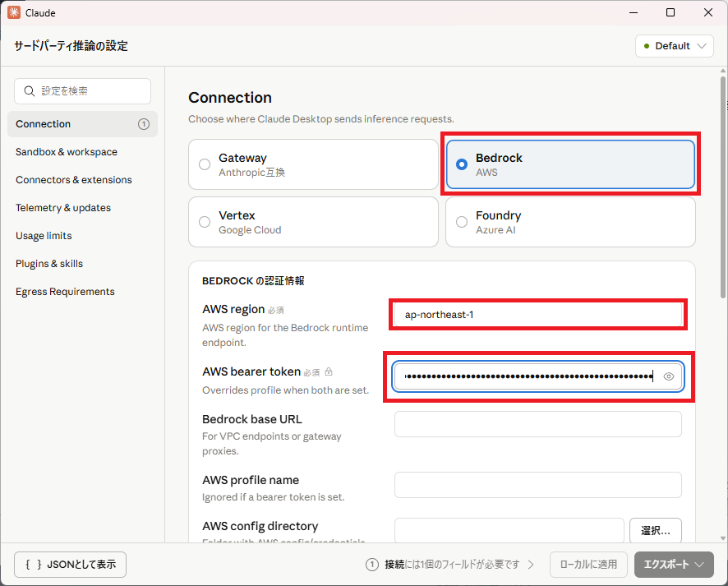This screenshot has width=728, height=586.
Task: Open Telemetry & updates section
Action: point(83,208)
